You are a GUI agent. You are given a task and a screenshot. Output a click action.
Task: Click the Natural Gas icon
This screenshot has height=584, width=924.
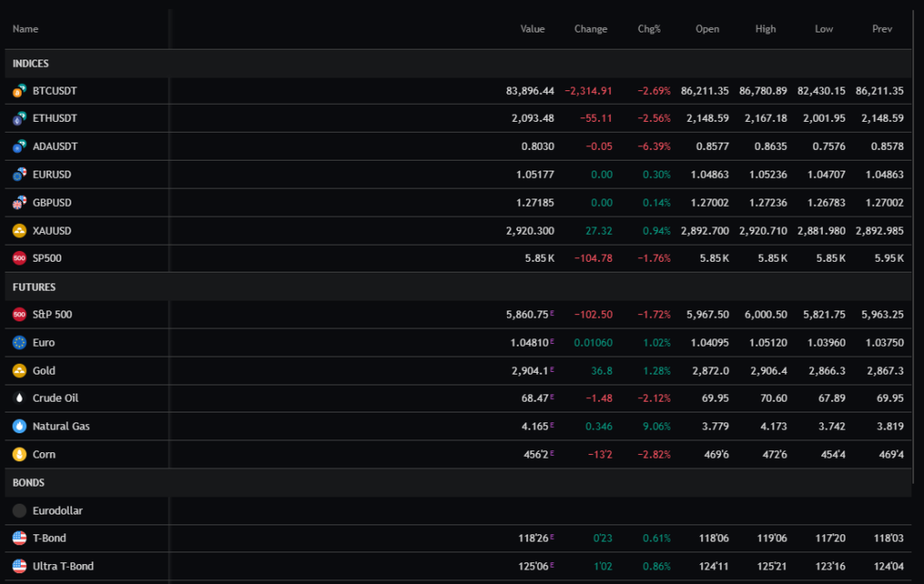click(18, 425)
